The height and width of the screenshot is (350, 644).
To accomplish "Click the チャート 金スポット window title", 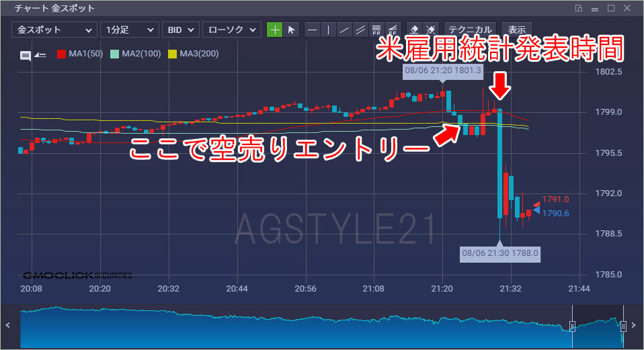I will click(x=54, y=8).
